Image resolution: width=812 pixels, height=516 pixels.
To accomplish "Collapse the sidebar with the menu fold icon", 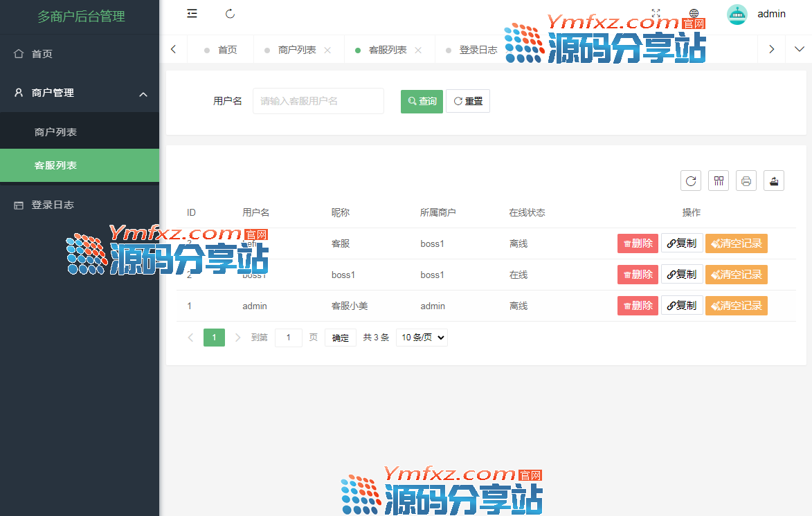I will 192,14.
